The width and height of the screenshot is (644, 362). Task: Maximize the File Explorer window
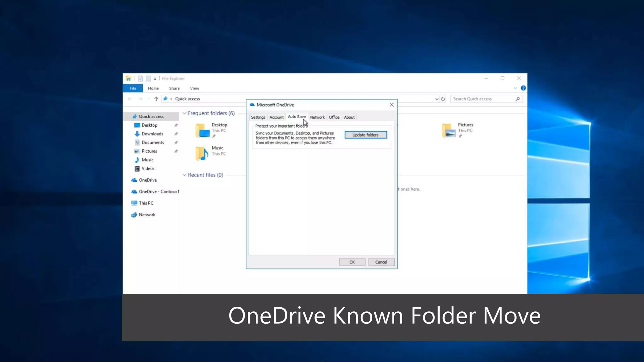[x=502, y=78]
